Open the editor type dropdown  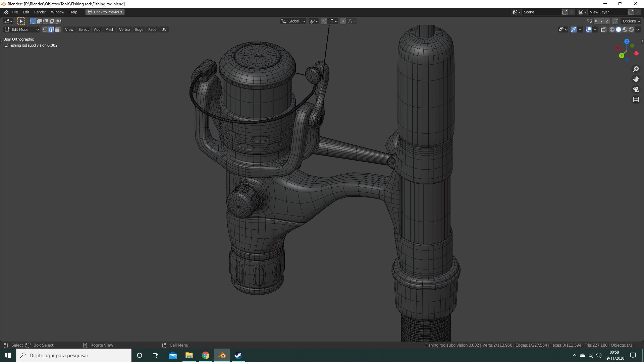8,21
